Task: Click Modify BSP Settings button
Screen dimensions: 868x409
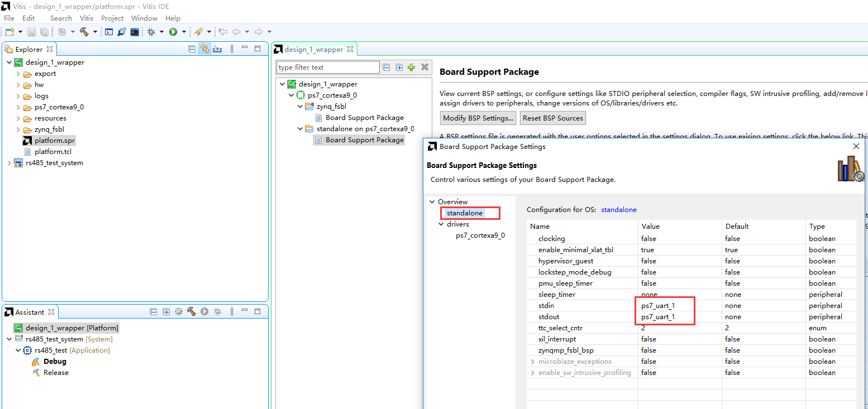Action: click(478, 118)
